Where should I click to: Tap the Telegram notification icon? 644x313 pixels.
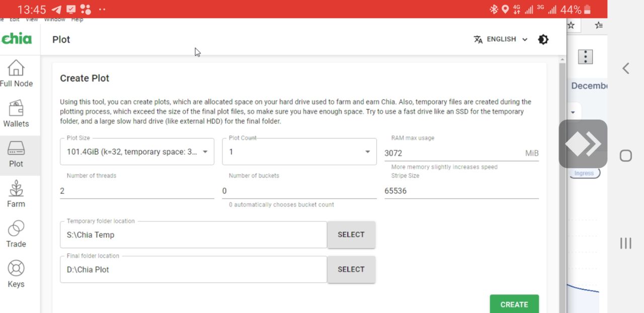56,10
